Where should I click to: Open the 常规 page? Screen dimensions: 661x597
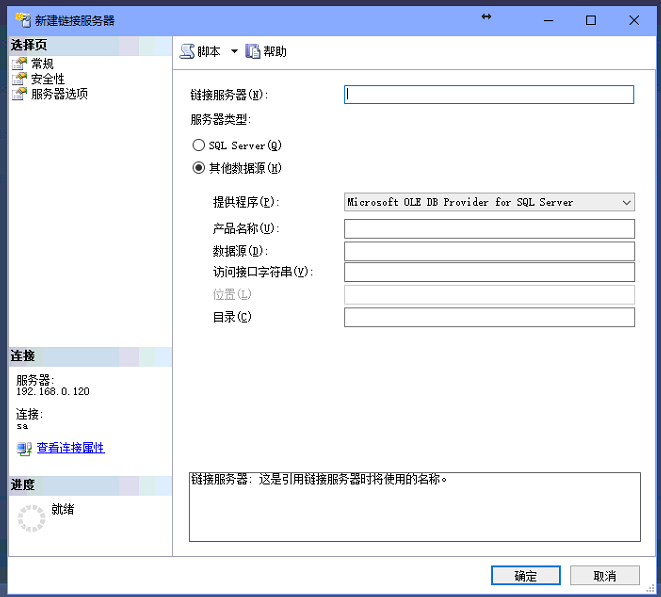tap(42, 64)
